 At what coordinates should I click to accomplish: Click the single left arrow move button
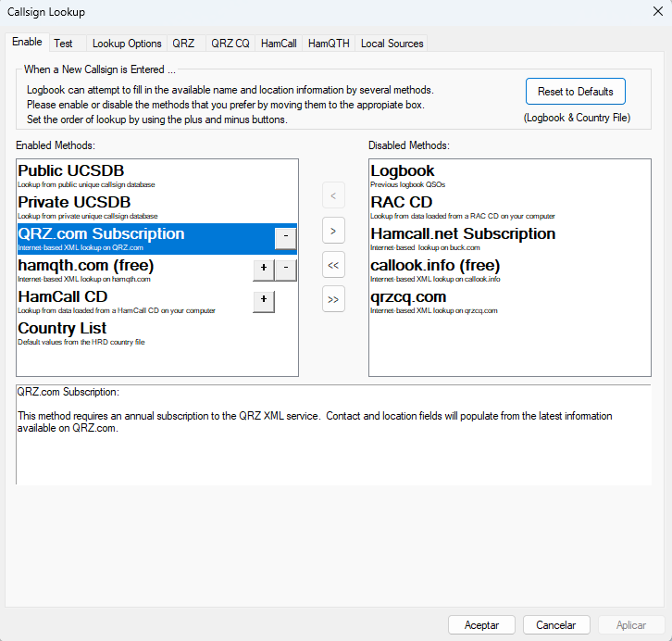(333, 196)
